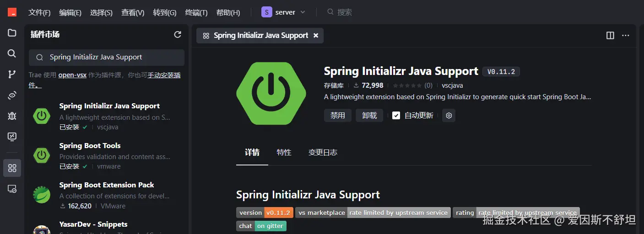Image resolution: width=644 pixels, height=234 pixels.
Task: Open the Extensions grid icon in sidebar
Action: [12, 168]
